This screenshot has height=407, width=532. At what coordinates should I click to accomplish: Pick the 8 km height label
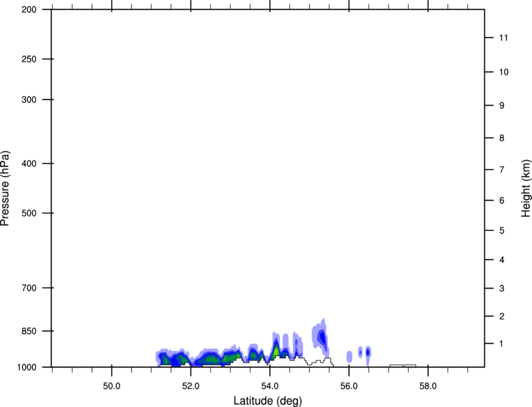[502, 138]
